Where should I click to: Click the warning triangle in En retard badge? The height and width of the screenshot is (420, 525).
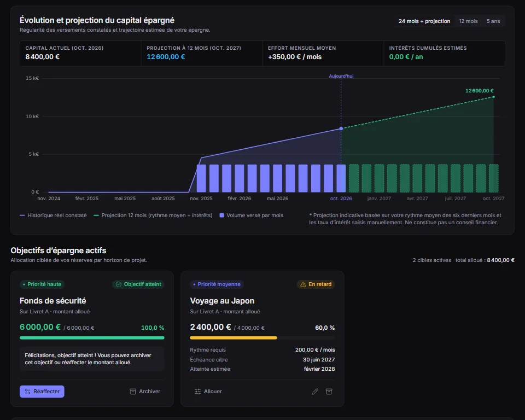(x=303, y=284)
